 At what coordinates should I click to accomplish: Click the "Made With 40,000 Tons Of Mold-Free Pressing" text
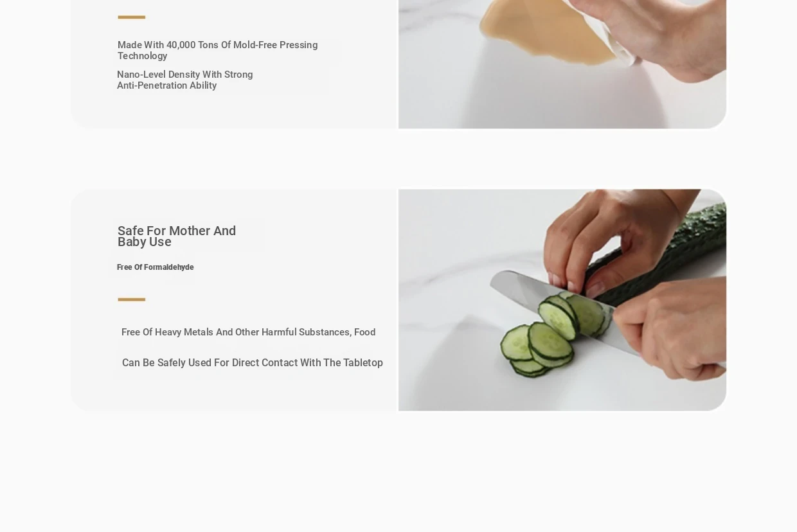pos(217,45)
